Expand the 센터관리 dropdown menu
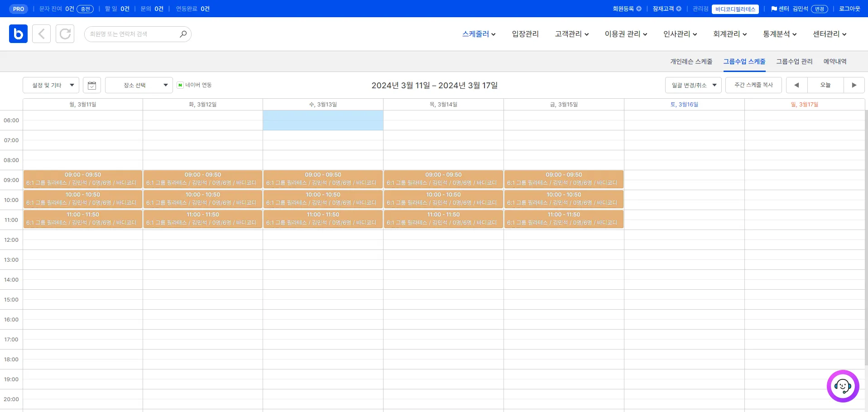The image size is (868, 412). coord(830,34)
